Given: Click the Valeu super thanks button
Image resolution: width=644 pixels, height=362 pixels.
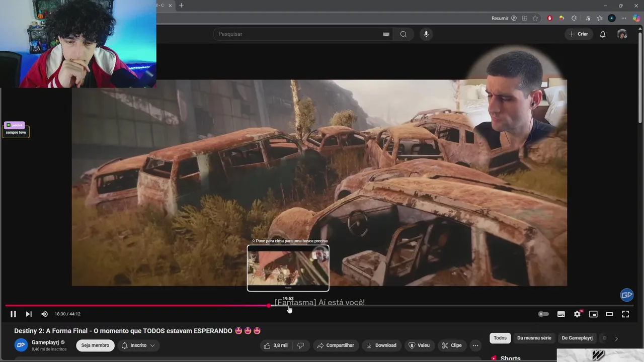Looking at the screenshot, I should [x=419, y=345].
